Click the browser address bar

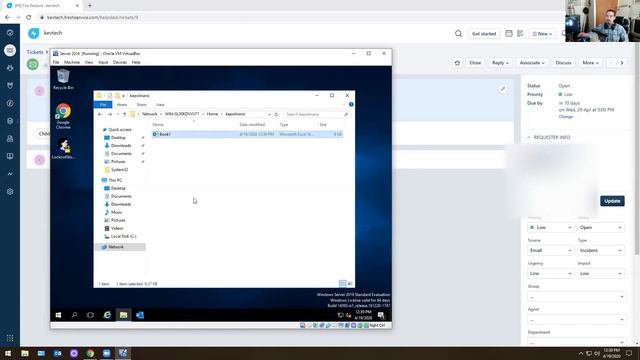tap(286, 18)
